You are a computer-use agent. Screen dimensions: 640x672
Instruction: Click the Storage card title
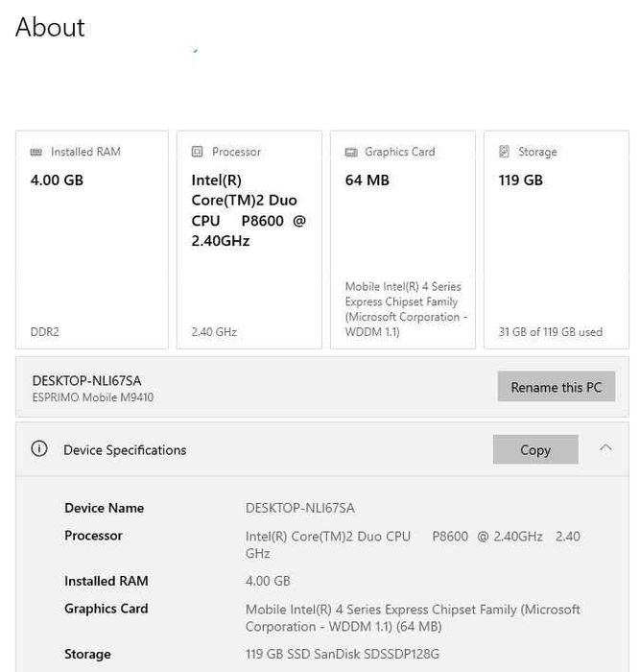coord(537,152)
